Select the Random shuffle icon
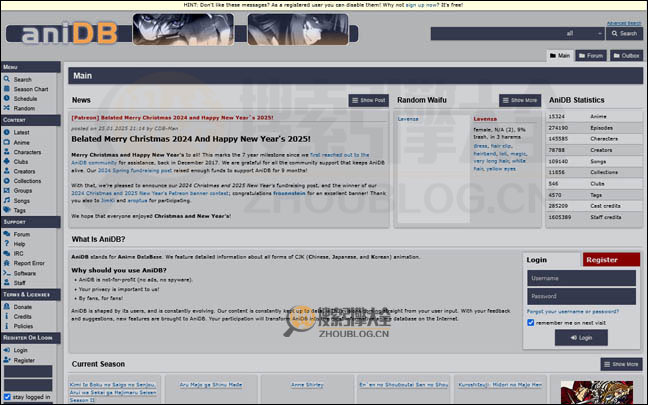 (7, 108)
